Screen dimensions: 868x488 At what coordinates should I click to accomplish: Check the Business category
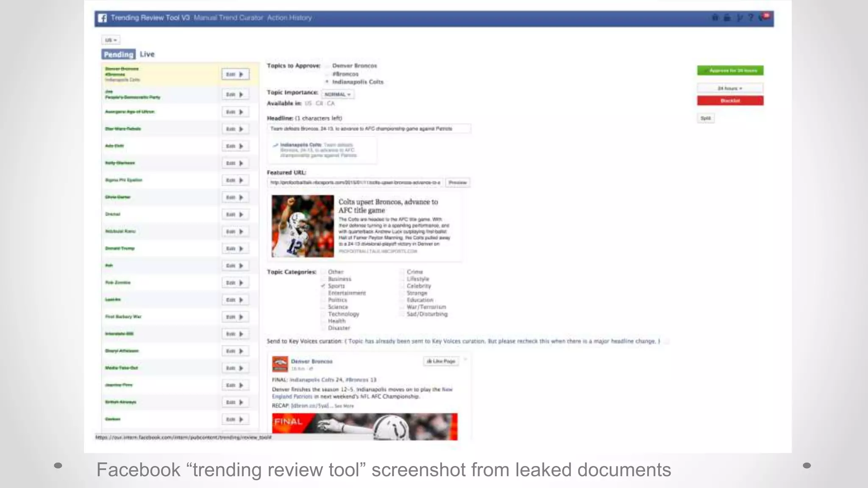point(323,279)
